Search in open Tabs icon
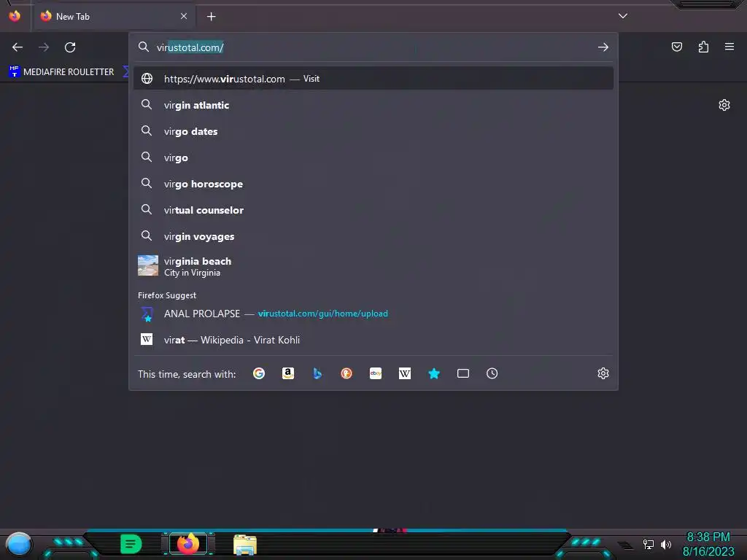 click(x=463, y=374)
